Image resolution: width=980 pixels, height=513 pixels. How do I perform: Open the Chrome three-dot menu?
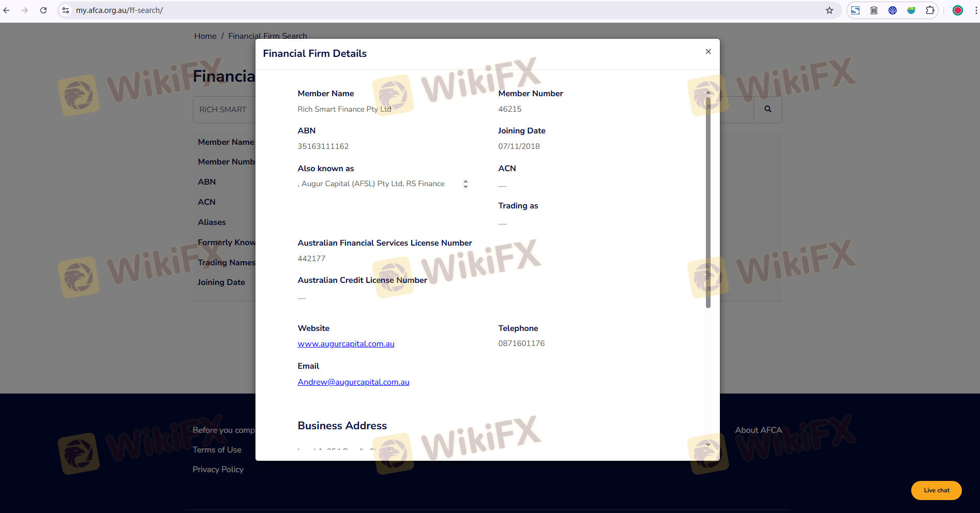(x=976, y=10)
